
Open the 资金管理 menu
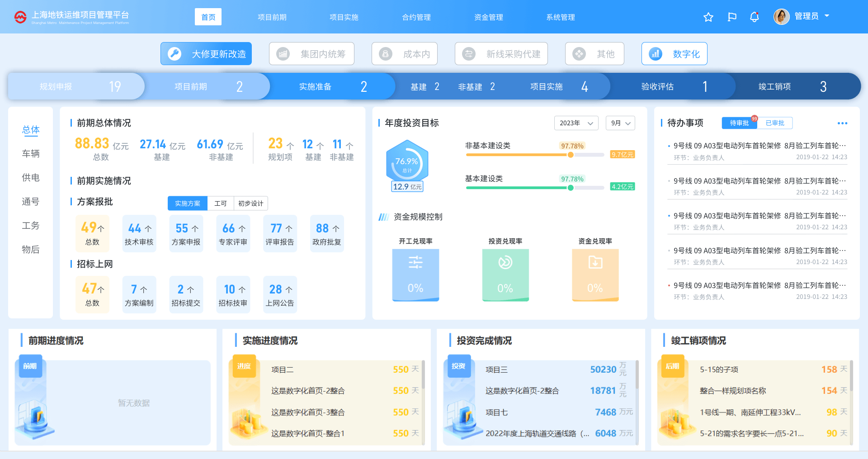[x=489, y=17]
